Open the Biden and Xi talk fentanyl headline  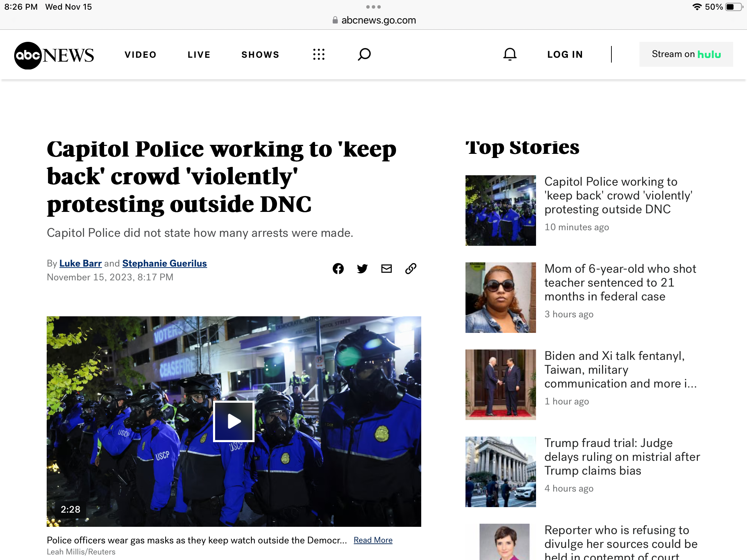coord(620,370)
